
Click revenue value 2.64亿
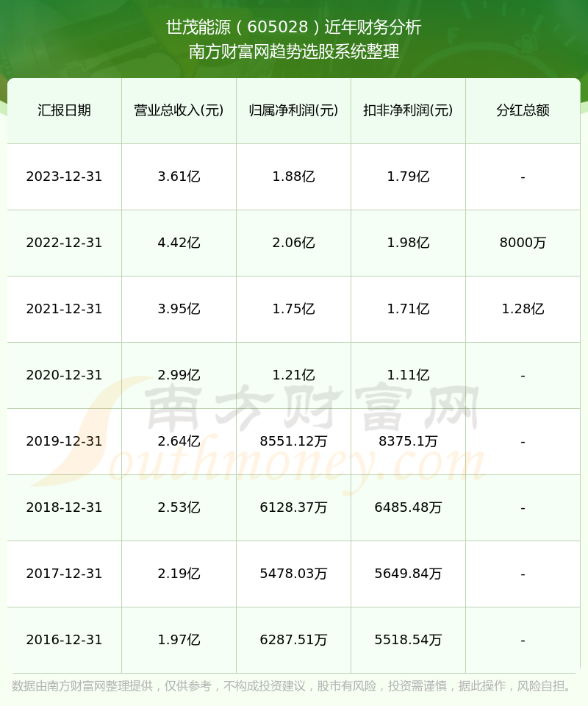[x=179, y=441]
